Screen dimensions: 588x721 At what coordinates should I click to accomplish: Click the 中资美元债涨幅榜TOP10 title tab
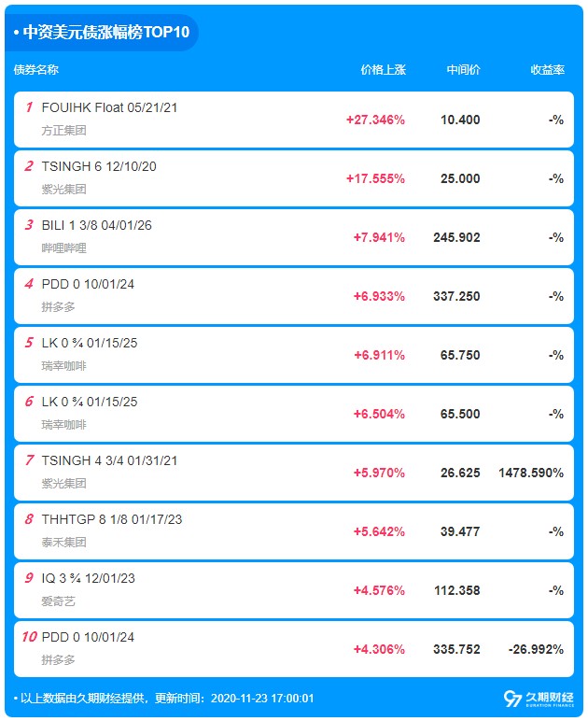coord(105,32)
